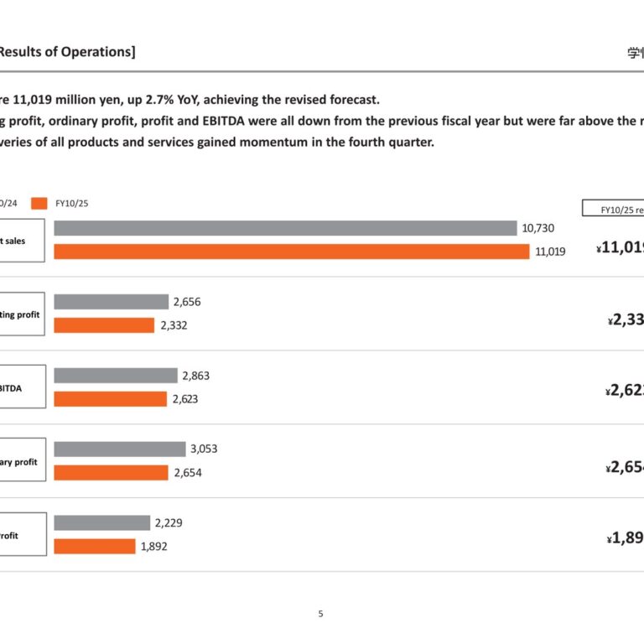This screenshot has width=644, height=644.
Task: Click the value 2,229
Action: point(169,523)
